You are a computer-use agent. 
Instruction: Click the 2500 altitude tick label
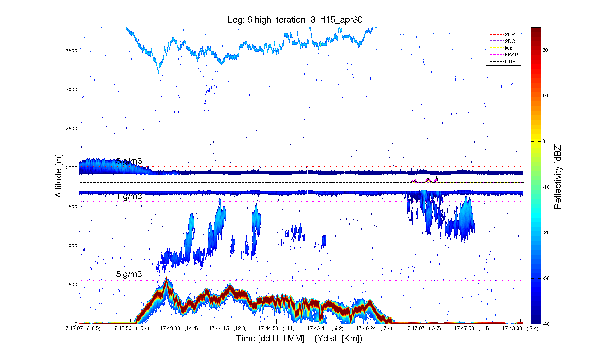[71, 129]
